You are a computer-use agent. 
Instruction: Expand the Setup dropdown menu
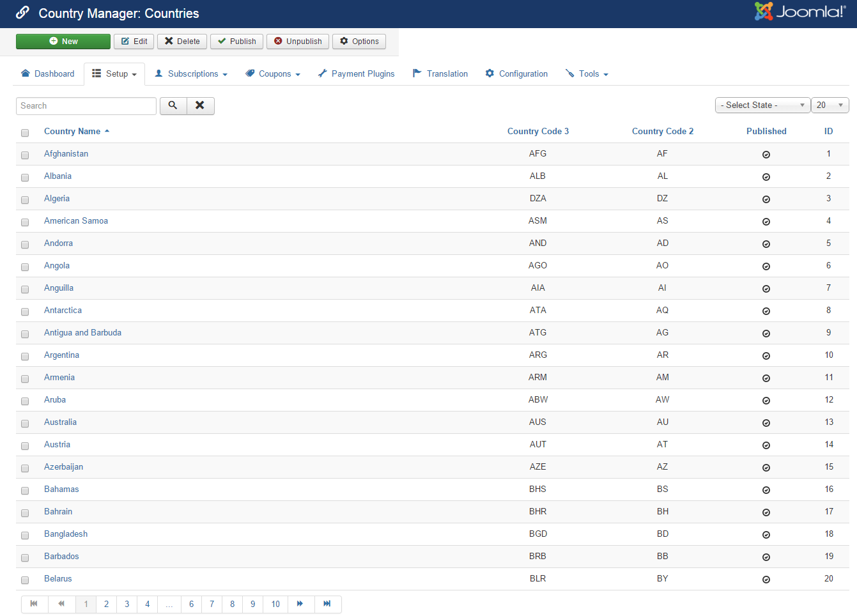tap(114, 74)
